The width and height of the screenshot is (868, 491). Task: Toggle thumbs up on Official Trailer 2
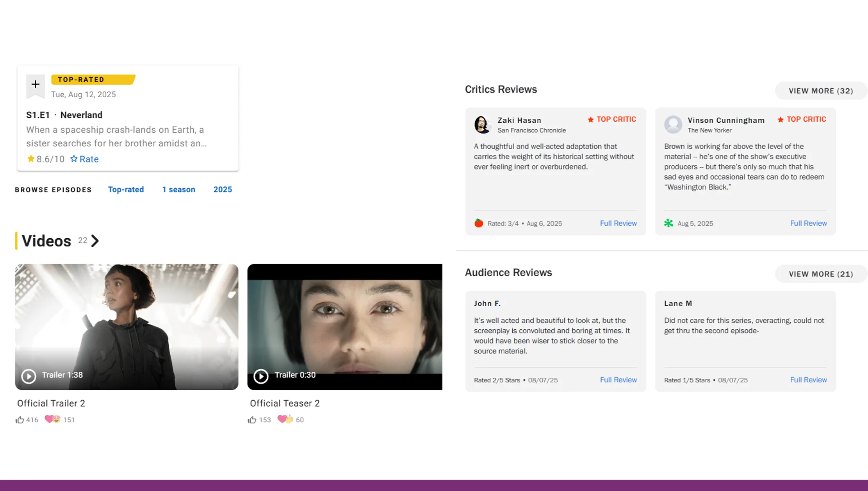coord(20,419)
